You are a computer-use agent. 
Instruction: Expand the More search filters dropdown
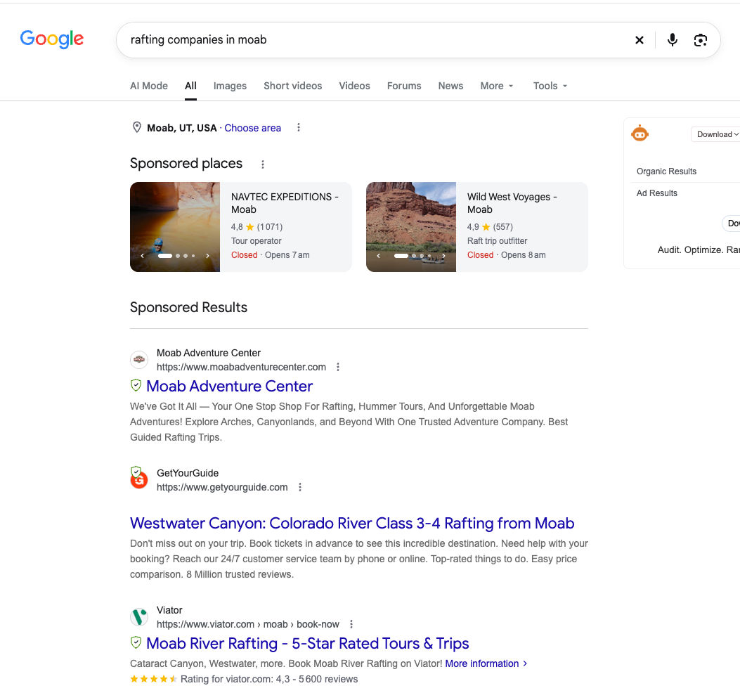coord(496,86)
